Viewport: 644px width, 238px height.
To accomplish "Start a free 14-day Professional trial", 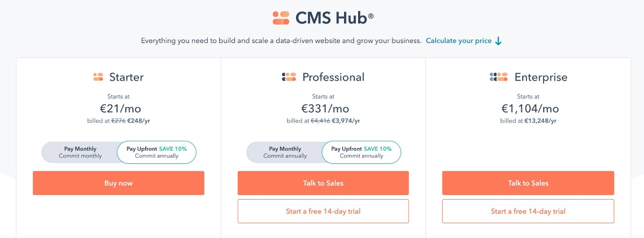I will [x=322, y=211].
